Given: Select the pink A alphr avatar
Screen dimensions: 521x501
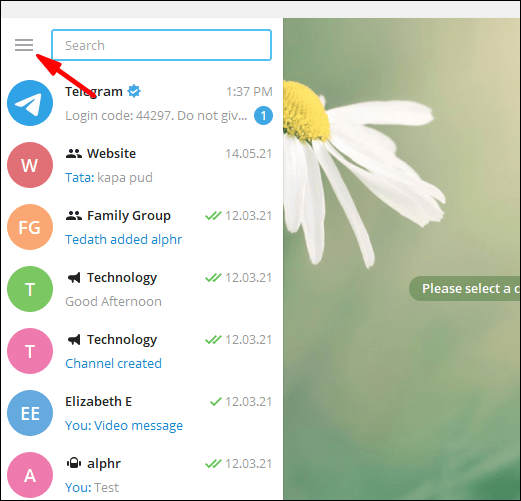Looking at the screenshot, I should [30, 475].
